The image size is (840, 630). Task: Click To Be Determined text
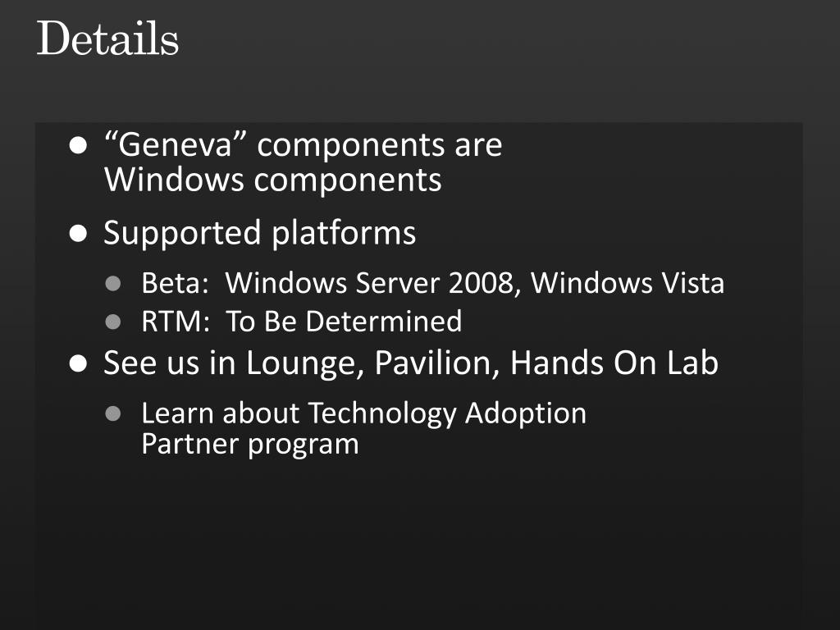coord(344,322)
